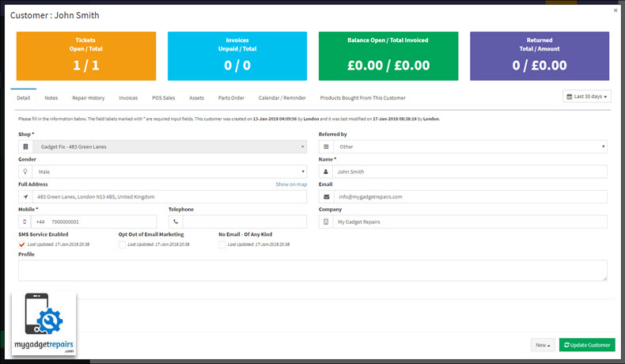Click the Show on map link
Image resolution: width=625 pixels, height=364 pixels.
[291, 184]
